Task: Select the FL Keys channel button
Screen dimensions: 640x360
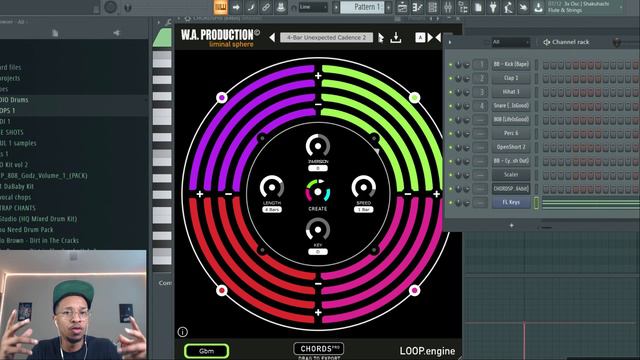Action: click(511, 202)
